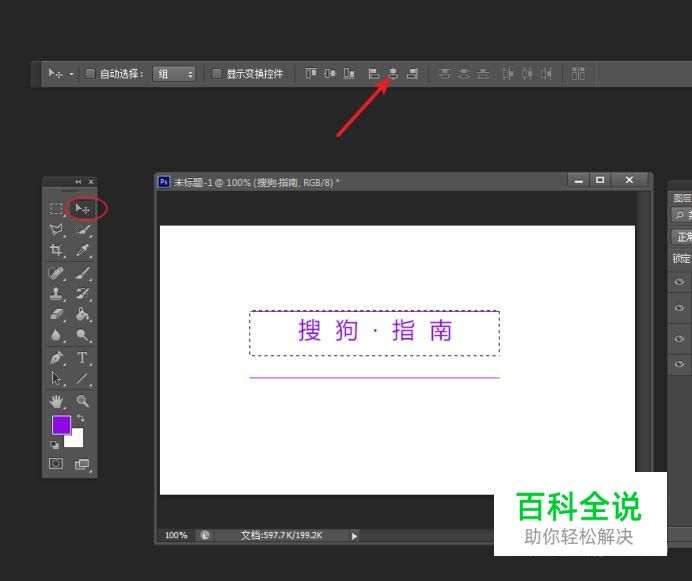Align left edges of layers
692x581 pixels.
pyautogui.click(x=374, y=73)
